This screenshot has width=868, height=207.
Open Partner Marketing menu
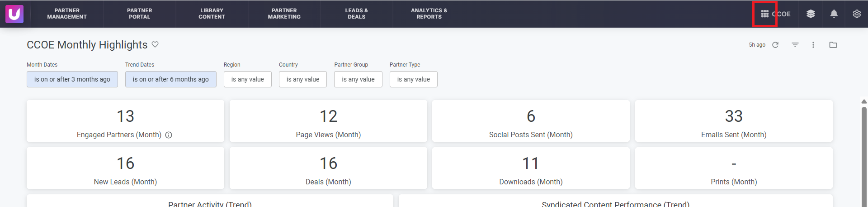284,14
